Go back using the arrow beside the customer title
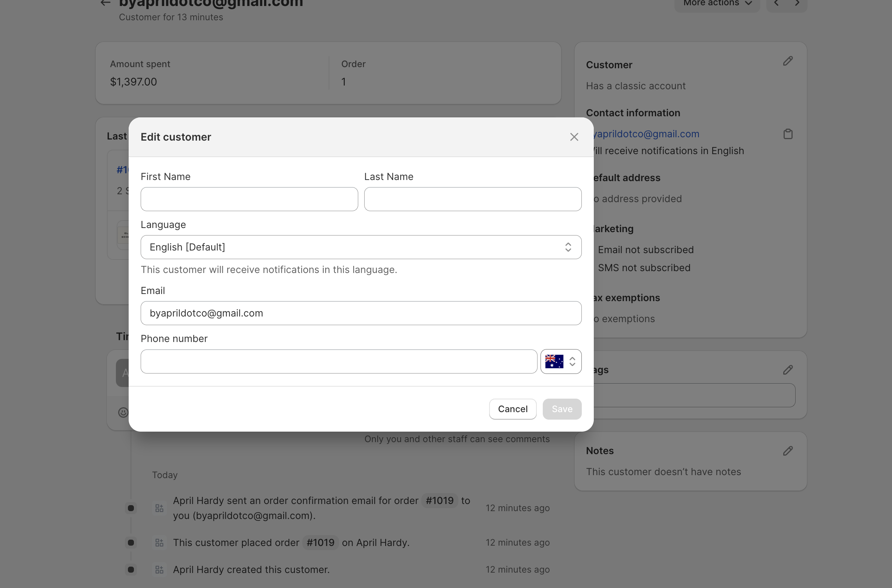This screenshot has height=588, width=892. point(105,3)
